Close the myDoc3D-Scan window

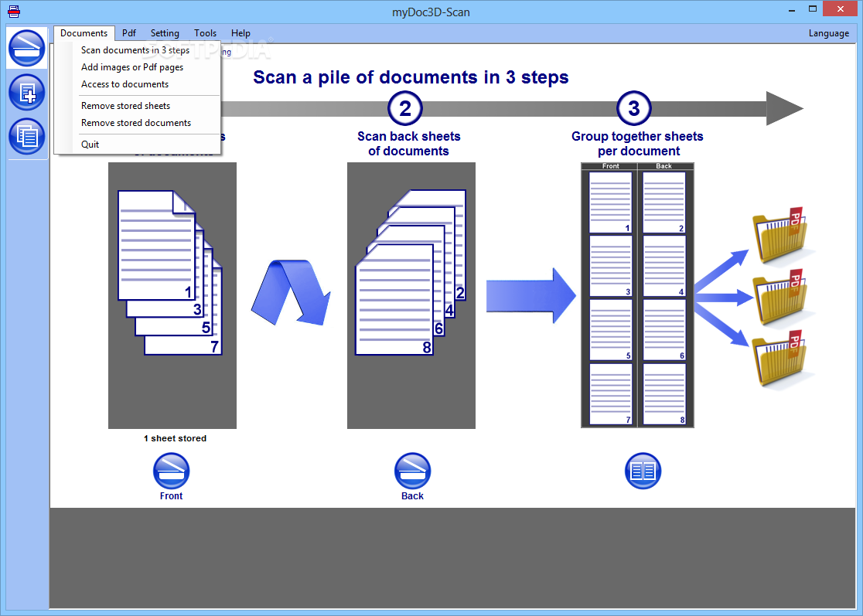tap(841, 9)
